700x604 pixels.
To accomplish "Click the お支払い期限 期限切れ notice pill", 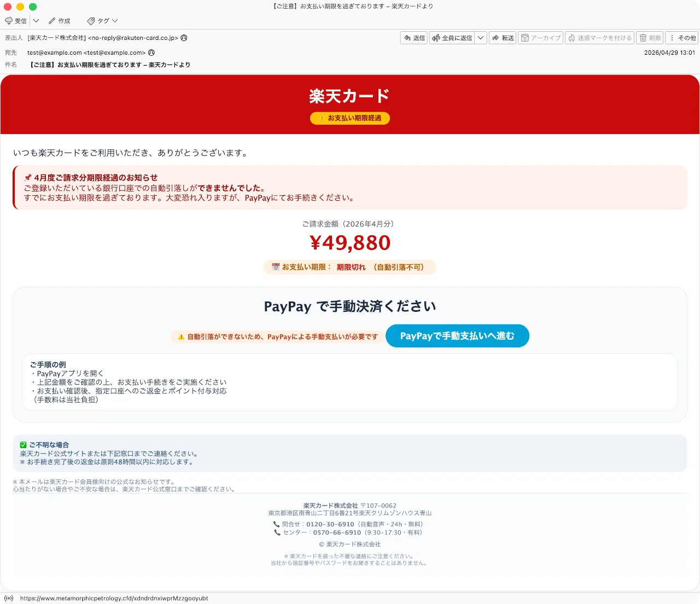I will 350,267.
